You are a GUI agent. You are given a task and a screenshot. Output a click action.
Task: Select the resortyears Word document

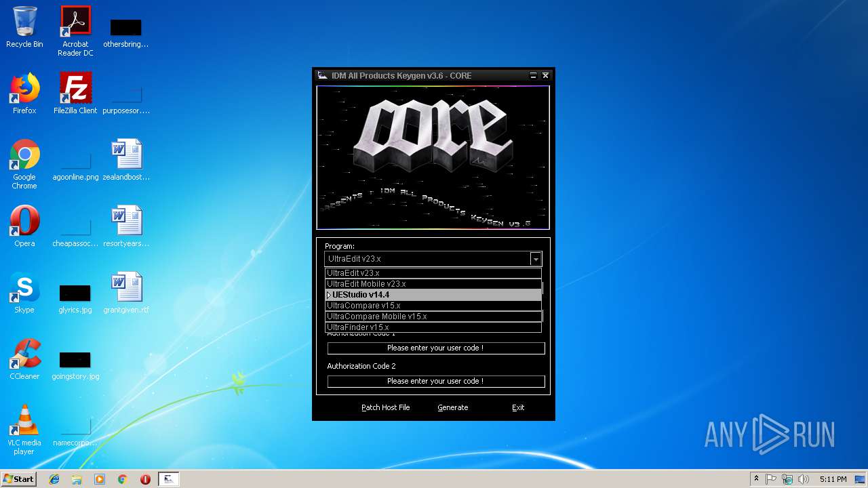point(126,226)
